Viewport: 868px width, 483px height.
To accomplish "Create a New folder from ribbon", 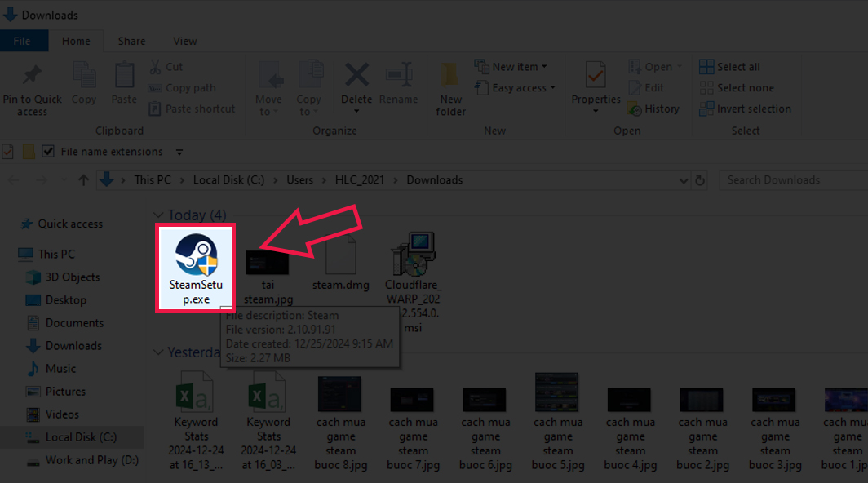I will pos(450,89).
